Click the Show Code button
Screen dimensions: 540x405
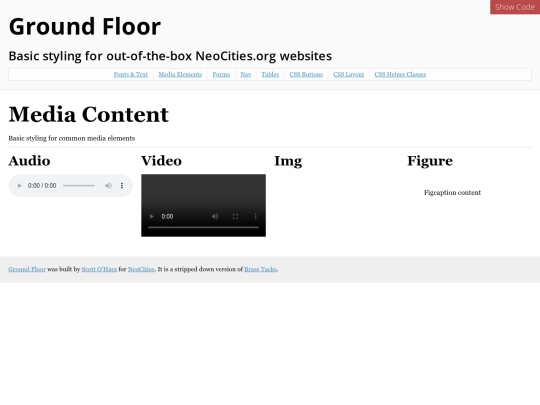coord(515,7)
